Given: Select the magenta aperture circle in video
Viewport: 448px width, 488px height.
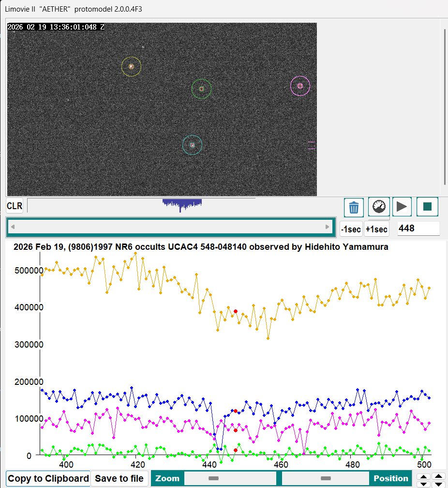Looking at the screenshot, I should (300, 86).
